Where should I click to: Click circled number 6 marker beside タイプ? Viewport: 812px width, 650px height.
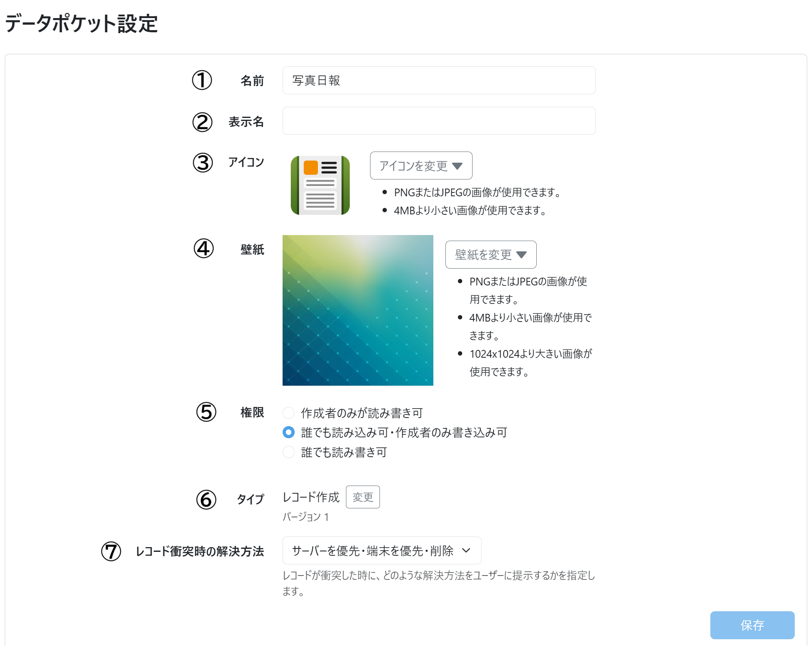[206, 499]
